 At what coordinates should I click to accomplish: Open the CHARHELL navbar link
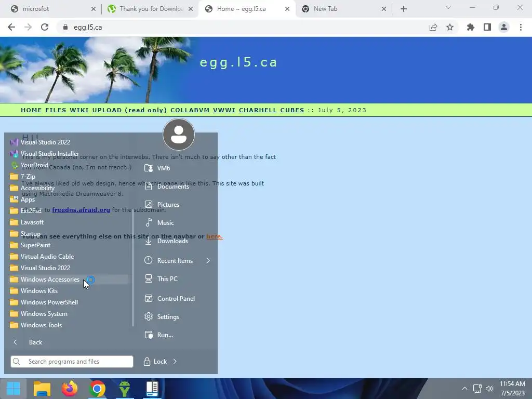coord(258,110)
